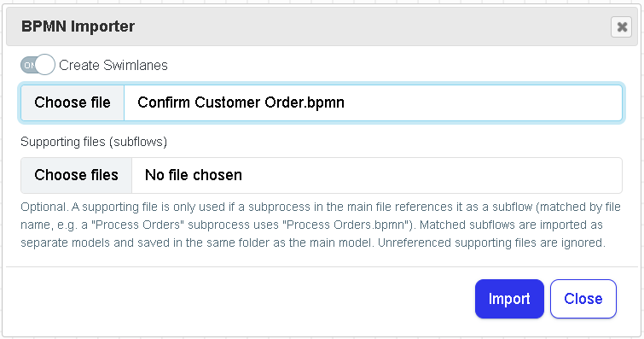644x339 pixels.
Task: Click the No file chosen text
Action: coord(194,175)
